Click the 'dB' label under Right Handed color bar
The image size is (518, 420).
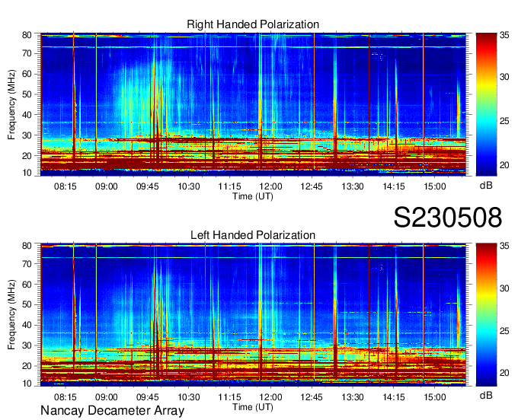486,186
